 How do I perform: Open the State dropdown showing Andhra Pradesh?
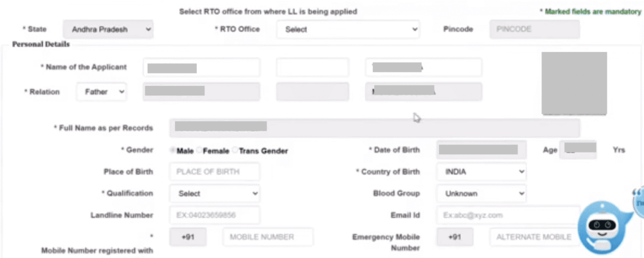tap(108, 29)
